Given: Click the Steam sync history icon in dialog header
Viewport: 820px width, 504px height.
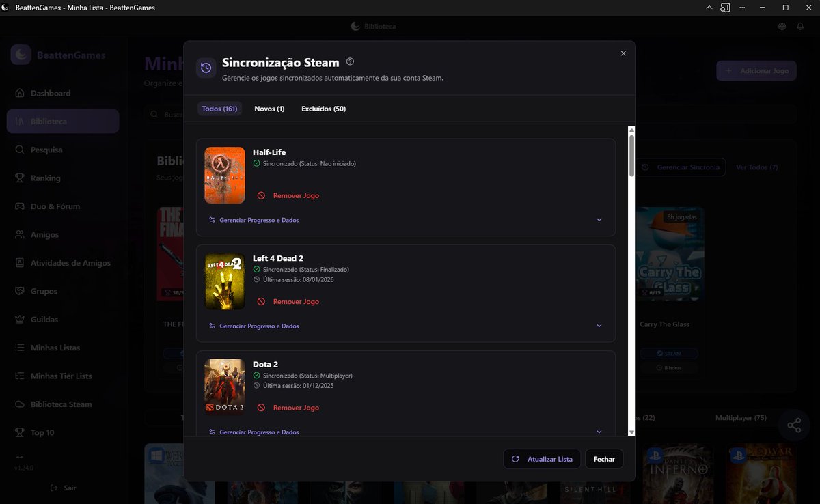Looking at the screenshot, I should tap(206, 68).
